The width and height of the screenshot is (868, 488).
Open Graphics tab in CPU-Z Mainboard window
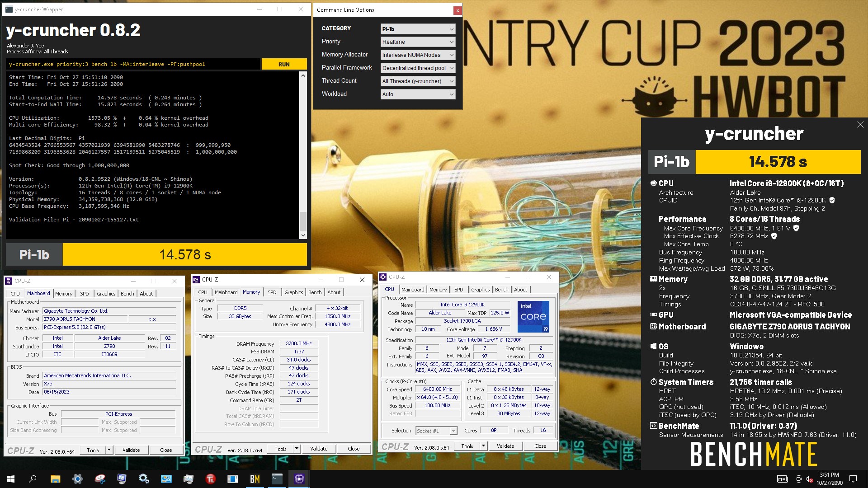click(x=106, y=294)
